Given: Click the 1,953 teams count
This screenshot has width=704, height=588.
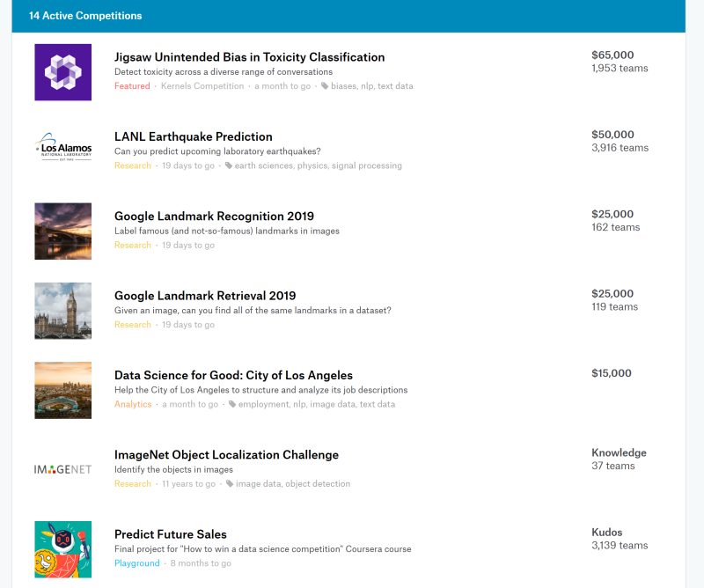Looking at the screenshot, I should click(620, 69).
